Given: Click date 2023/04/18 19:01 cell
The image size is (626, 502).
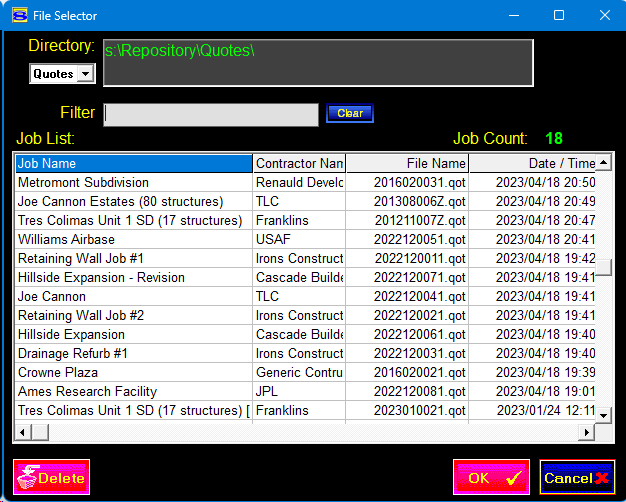Looking at the screenshot, I should point(532,391).
